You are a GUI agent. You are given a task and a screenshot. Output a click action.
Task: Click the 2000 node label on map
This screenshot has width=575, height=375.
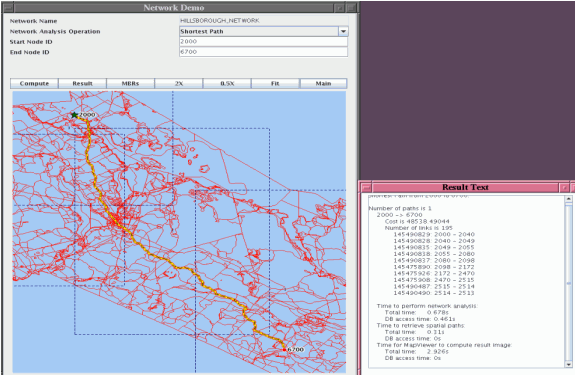coord(87,115)
